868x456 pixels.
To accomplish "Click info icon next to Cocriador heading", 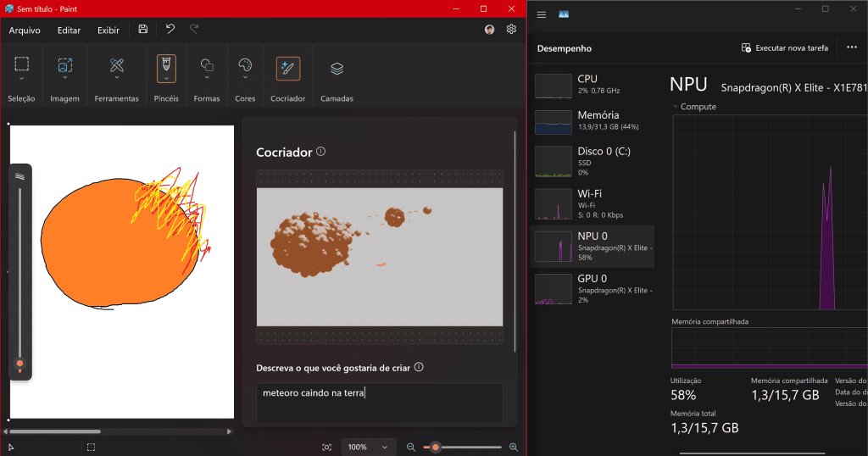I will [320, 152].
